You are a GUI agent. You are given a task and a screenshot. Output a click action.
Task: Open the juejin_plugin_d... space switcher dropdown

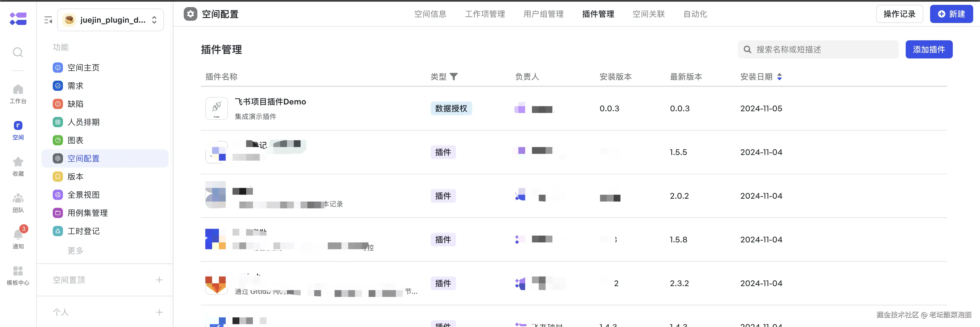tap(111, 20)
